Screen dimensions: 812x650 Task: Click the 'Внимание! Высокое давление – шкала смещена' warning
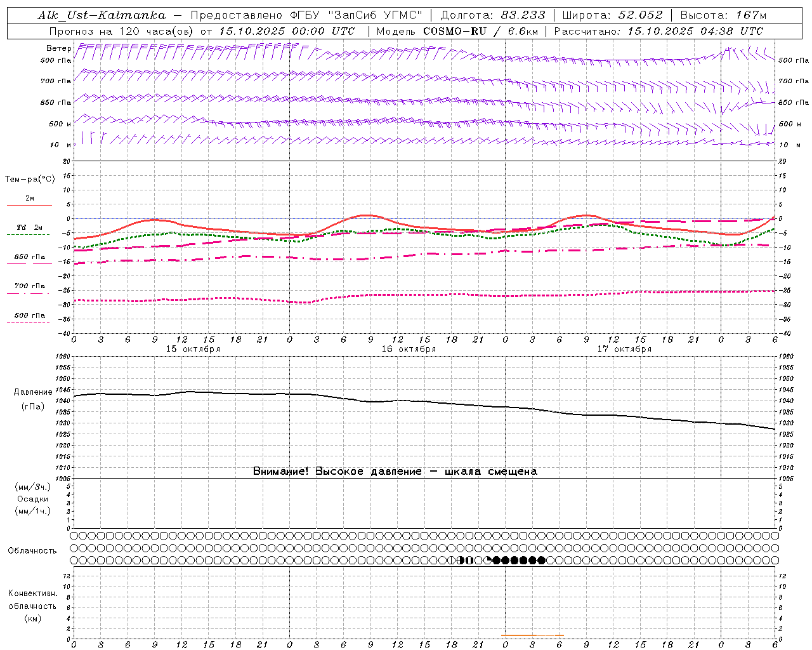click(395, 471)
